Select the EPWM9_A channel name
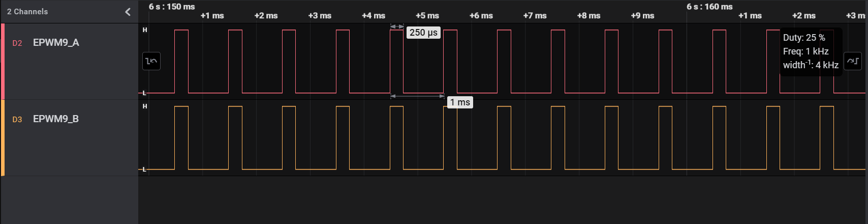868x224 pixels. [56, 43]
